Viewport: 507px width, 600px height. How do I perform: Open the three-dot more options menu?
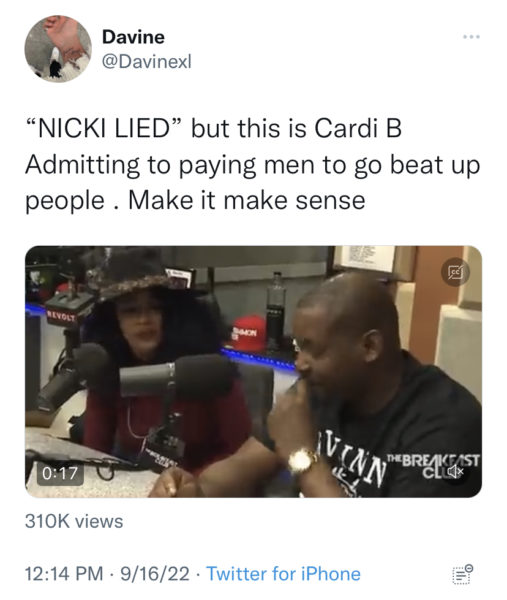click(x=471, y=37)
